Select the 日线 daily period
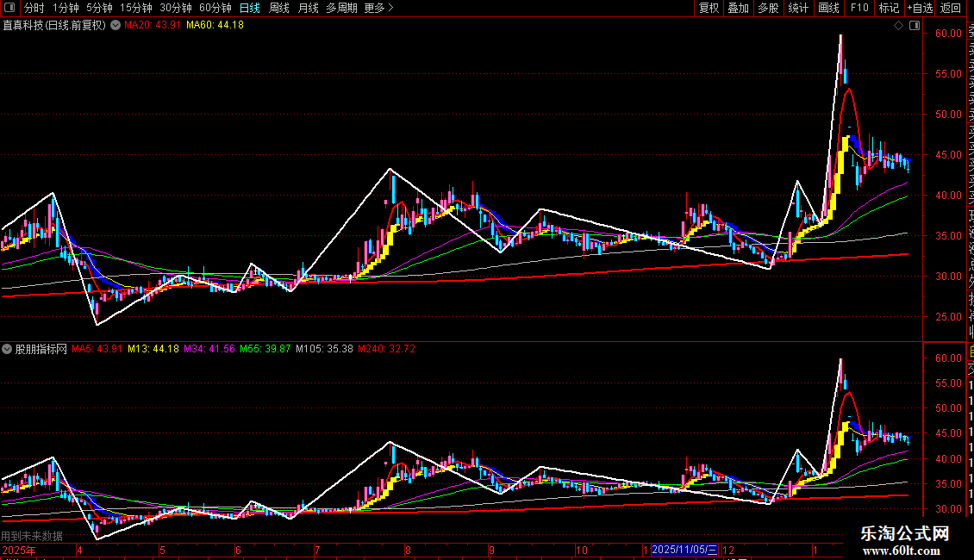Screen dimensions: 974x560 point(250,8)
